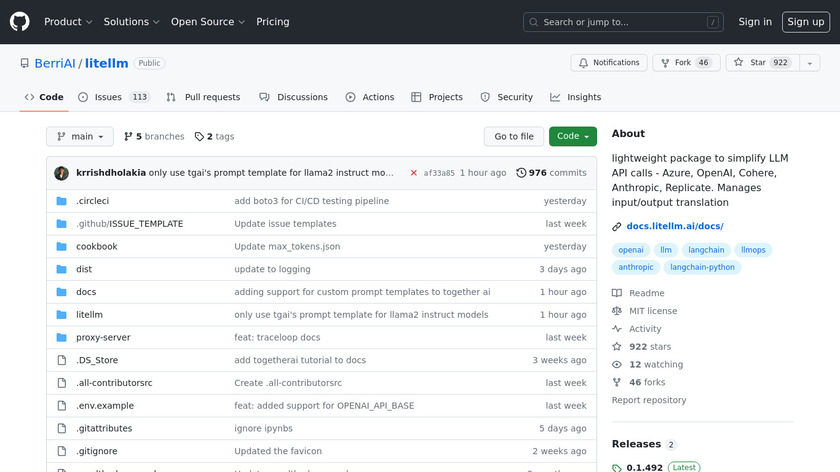Expand the Open Source menu
Viewport: 840px width, 472px height.
208,22
